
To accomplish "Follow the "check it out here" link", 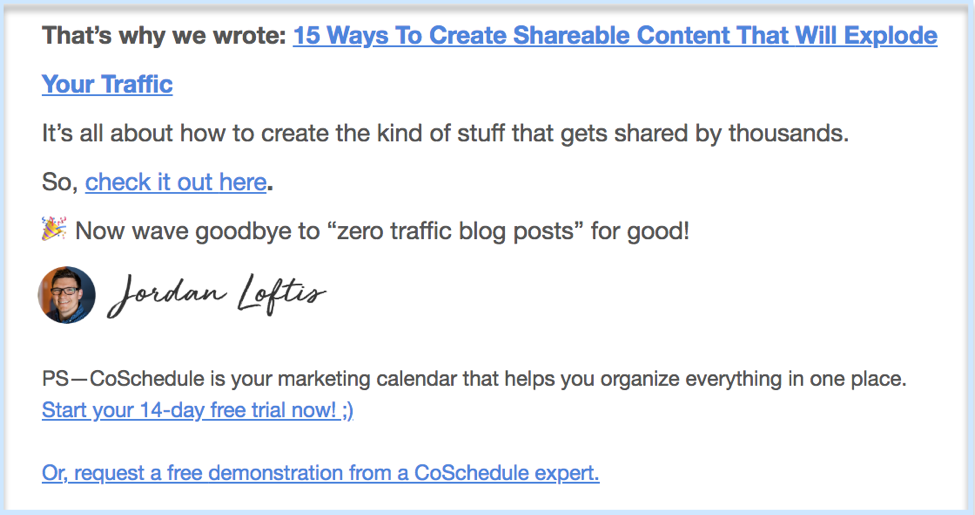I will tap(176, 182).
